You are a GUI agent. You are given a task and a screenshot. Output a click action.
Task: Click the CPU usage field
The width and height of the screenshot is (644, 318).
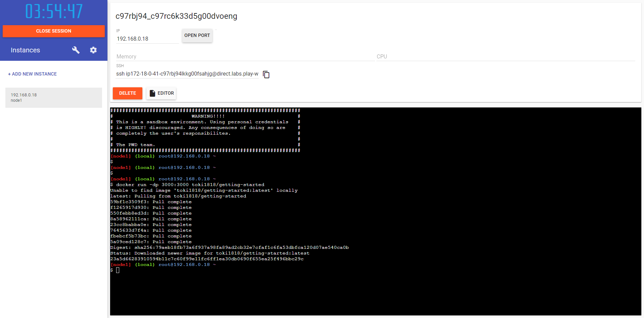coord(505,57)
